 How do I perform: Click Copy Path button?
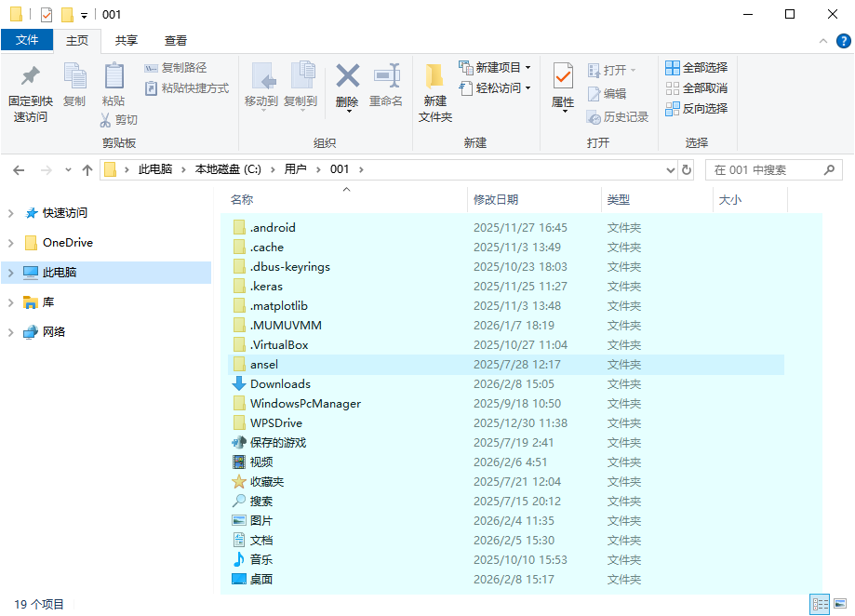(x=176, y=68)
